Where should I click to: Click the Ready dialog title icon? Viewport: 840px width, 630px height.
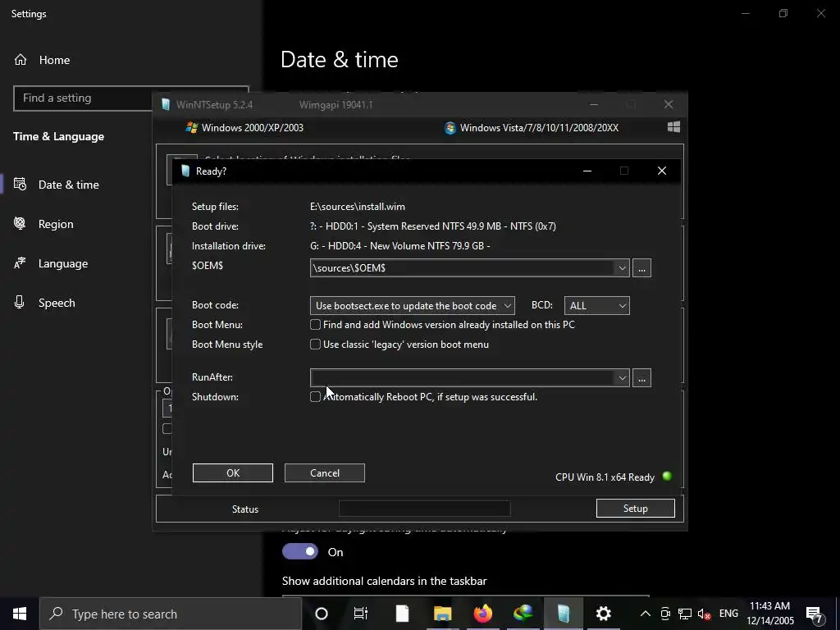(x=185, y=171)
